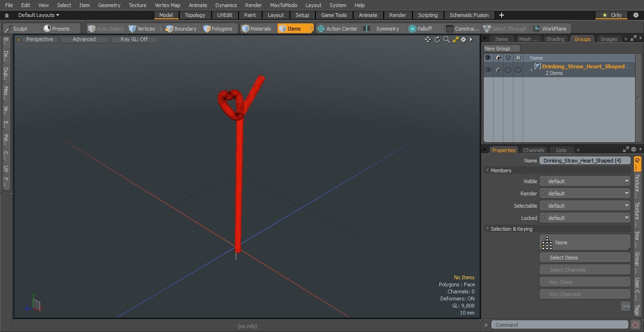Open the Vertex Map menu
The width and height of the screenshot is (644, 332).
point(167,5)
